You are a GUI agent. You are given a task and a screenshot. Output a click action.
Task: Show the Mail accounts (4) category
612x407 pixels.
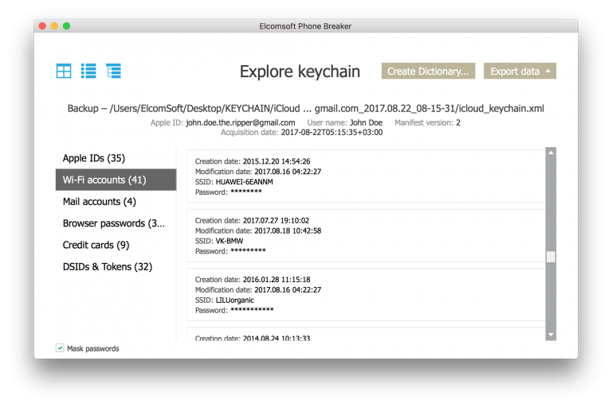99,202
